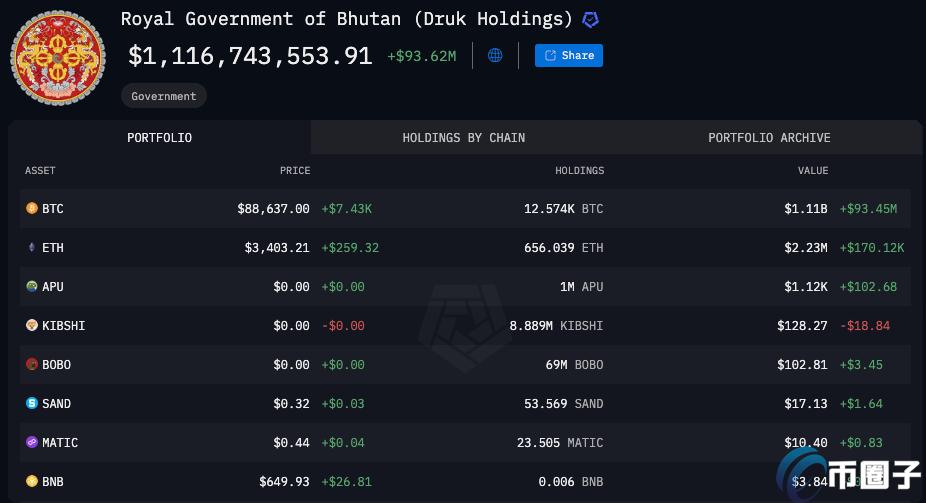Click the 23.505 MATIC holdings value
The height and width of the screenshot is (503, 926).
[560, 442]
